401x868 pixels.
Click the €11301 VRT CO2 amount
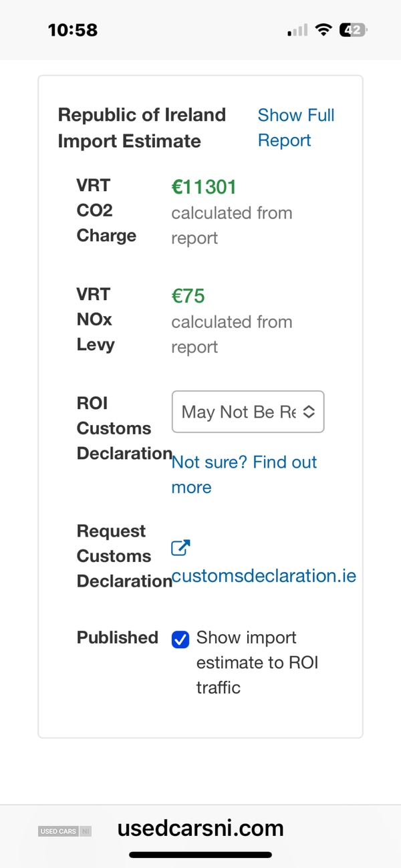tap(204, 187)
